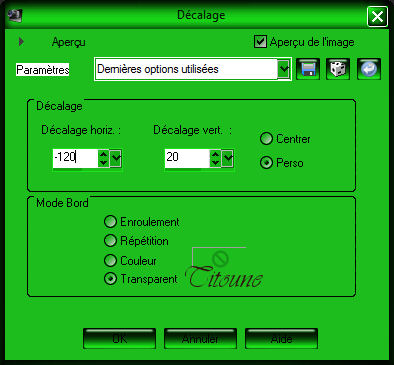
Task: Decrease horizontal offset with the down arrow
Action: pyautogui.click(x=103, y=163)
